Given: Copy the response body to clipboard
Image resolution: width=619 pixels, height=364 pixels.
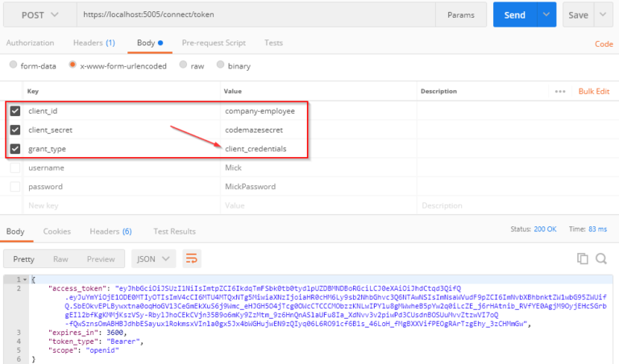Looking at the screenshot, I should [x=582, y=259].
